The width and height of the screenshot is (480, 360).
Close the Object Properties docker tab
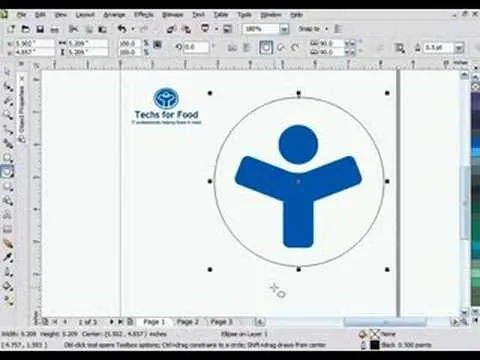(x=22, y=79)
